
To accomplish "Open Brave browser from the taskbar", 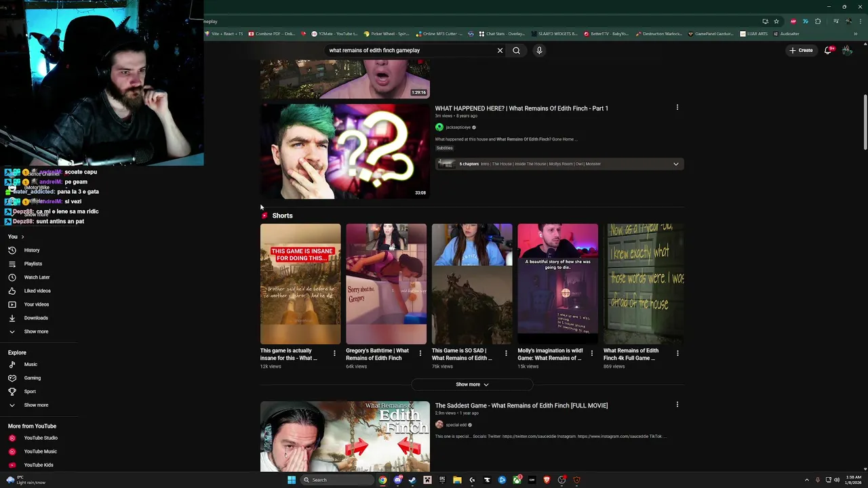I will 547,480.
